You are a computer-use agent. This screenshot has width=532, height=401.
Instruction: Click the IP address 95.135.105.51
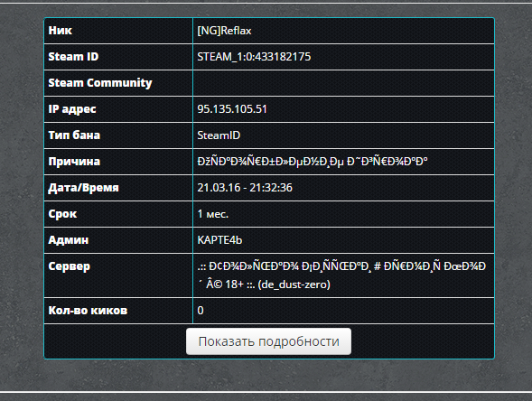pyautogui.click(x=232, y=109)
